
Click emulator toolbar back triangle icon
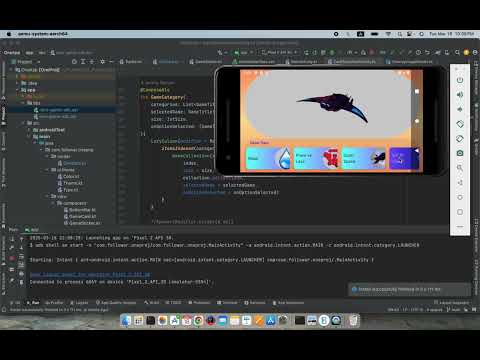pyautogui.click(x=460, y=183)
